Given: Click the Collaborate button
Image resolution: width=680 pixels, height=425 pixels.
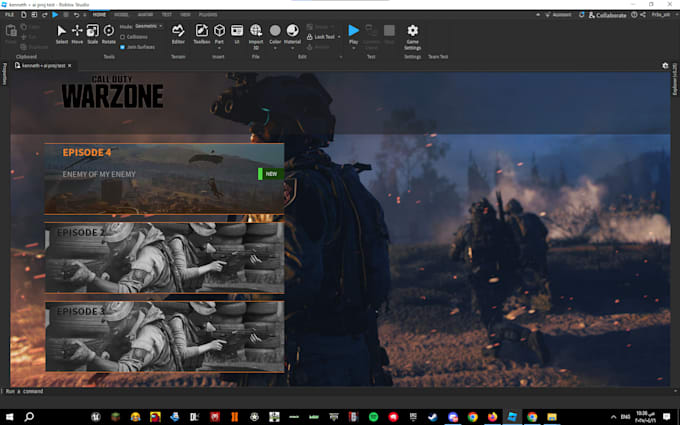Looking at the screenshot, I should click(x=607, y=15).
